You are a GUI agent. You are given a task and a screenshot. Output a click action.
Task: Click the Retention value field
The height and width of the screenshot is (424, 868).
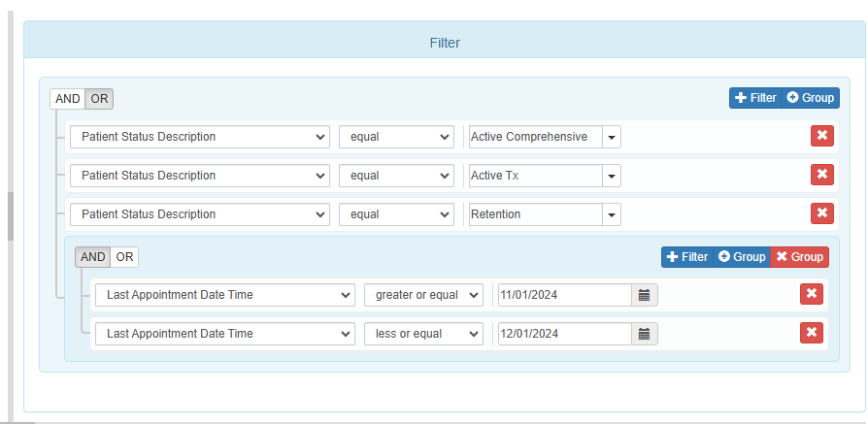point(536,214)
